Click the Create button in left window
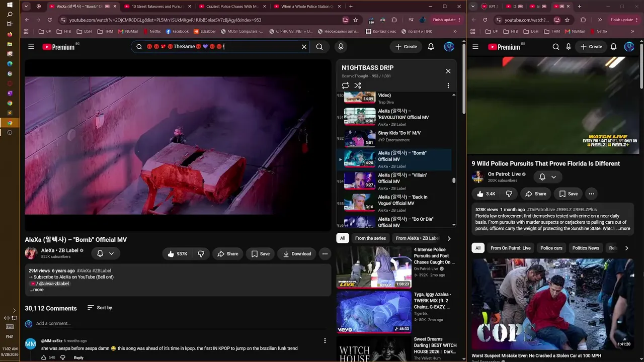The height and width of the screenshot is (362, 644). coord(406,47)
